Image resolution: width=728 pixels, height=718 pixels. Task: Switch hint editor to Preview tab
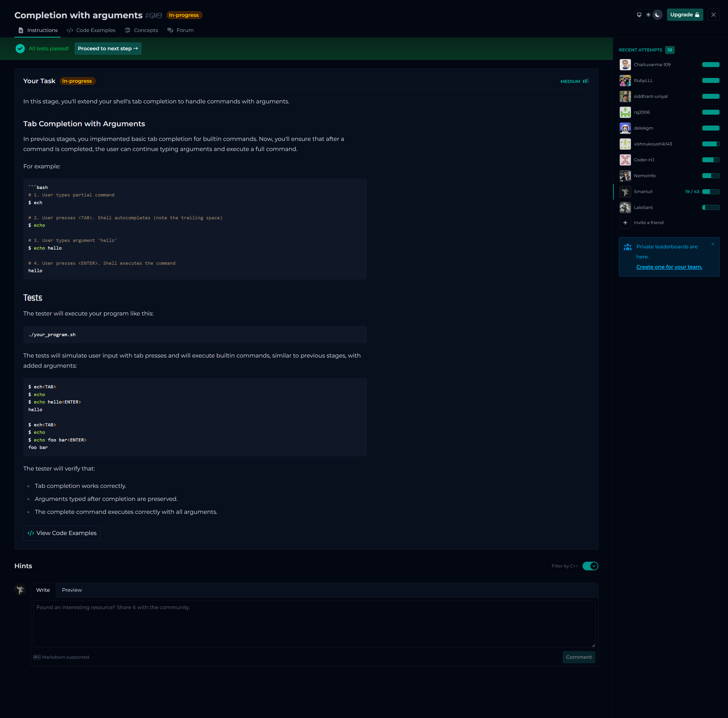[72, 590]
